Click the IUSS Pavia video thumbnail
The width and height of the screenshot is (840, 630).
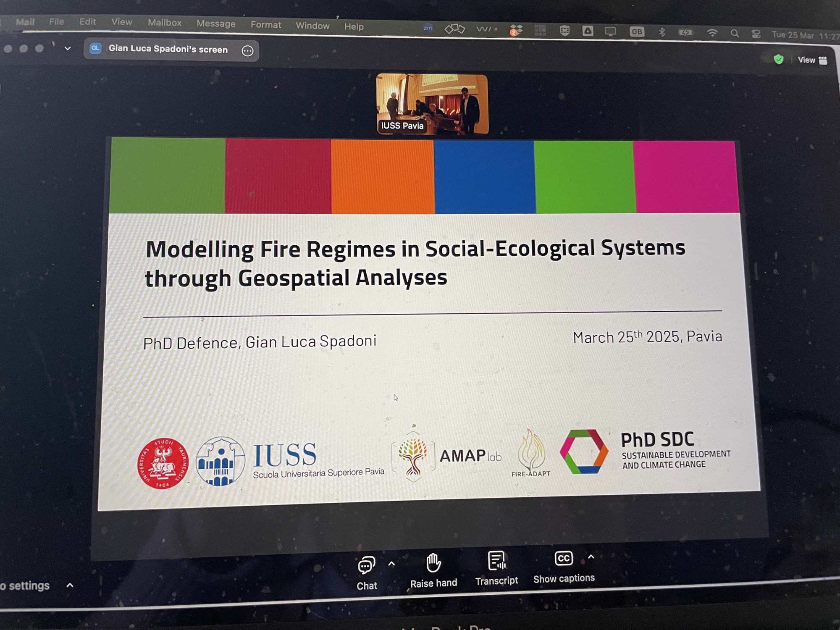coord(432,104)
